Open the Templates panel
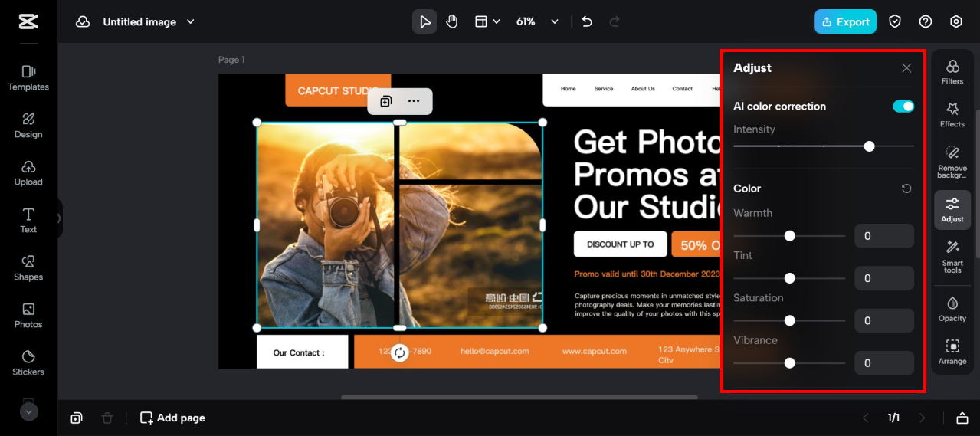 (28, 78)
